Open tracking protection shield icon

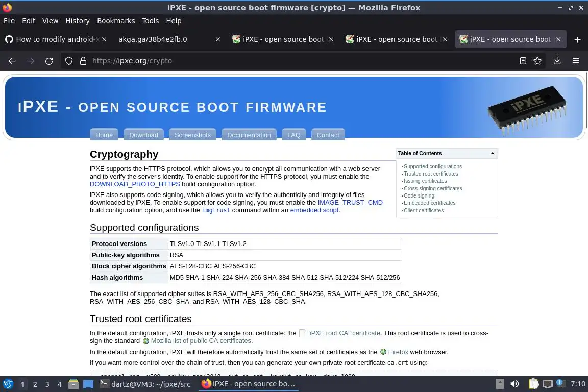[x=68, y=61]
